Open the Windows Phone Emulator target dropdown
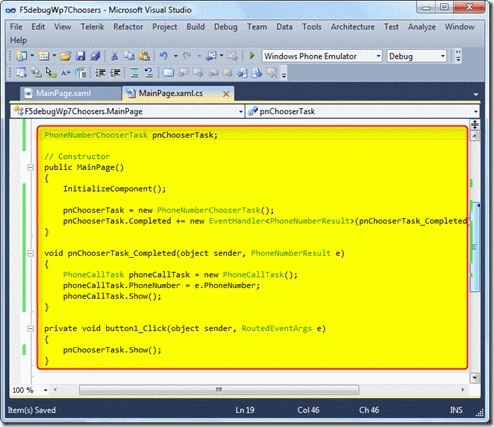This screenshot has height=427, width=494. pos(378,56)
